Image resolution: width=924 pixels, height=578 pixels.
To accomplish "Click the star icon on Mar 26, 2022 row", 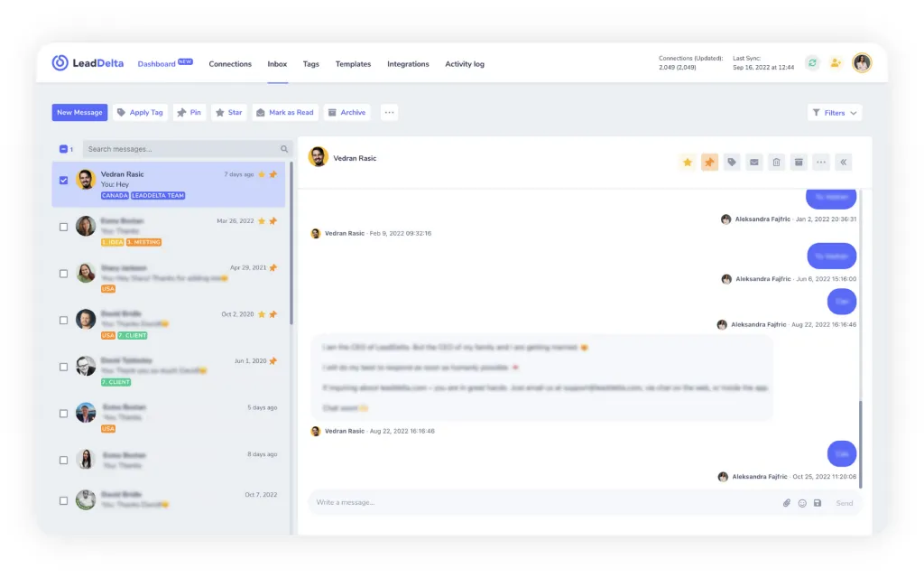I will point(262,221).
